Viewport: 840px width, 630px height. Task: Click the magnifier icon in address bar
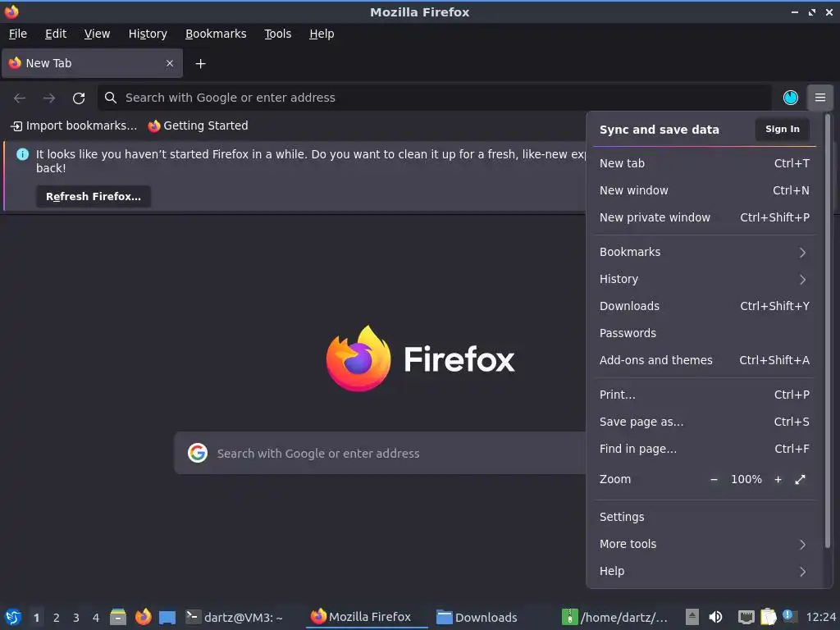click(x=111, y=98)
